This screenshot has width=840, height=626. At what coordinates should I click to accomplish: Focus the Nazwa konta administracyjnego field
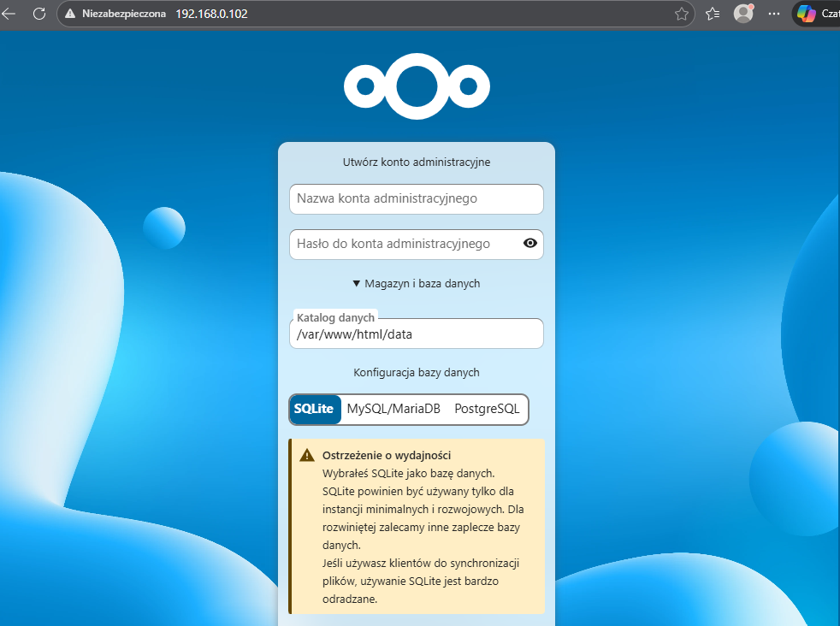tap(417, 198)
